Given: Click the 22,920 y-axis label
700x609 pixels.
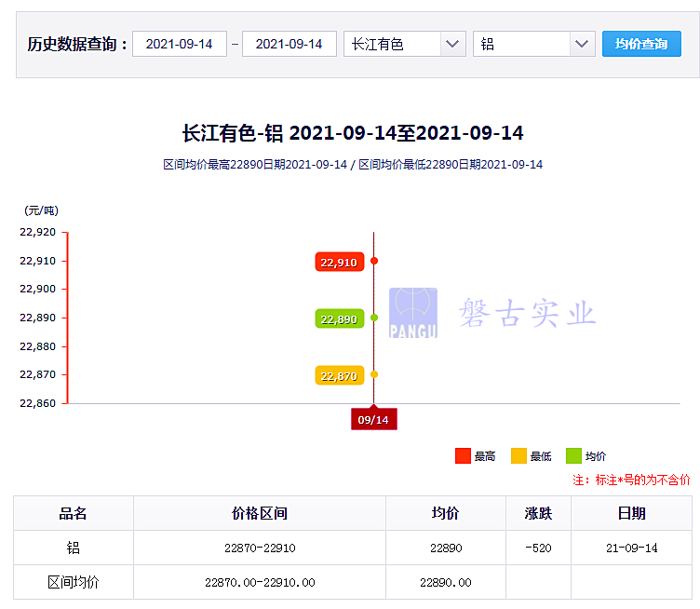Looking at the screenshot, I should click(37, 232).
